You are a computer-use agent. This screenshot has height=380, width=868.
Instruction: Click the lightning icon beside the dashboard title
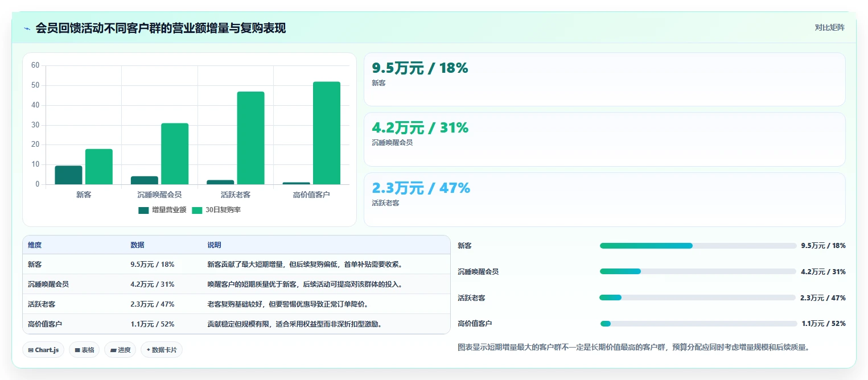27,28
